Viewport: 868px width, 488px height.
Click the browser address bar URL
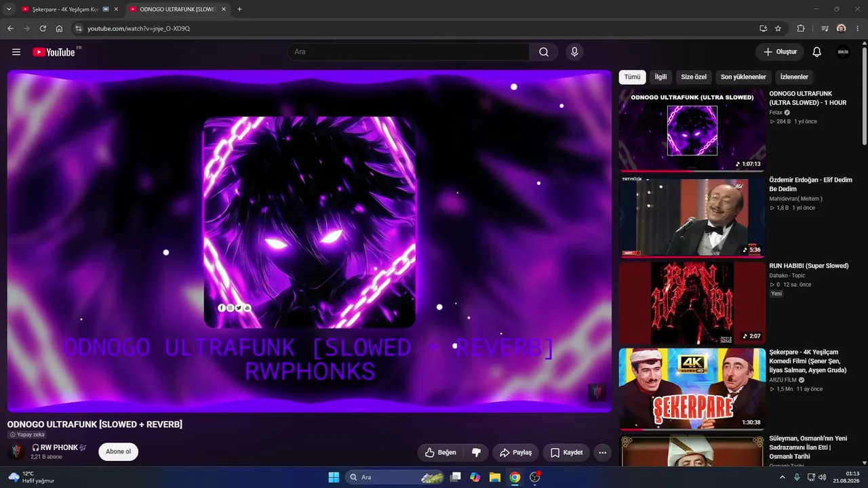pyautogui.click(x=138, y=28)
